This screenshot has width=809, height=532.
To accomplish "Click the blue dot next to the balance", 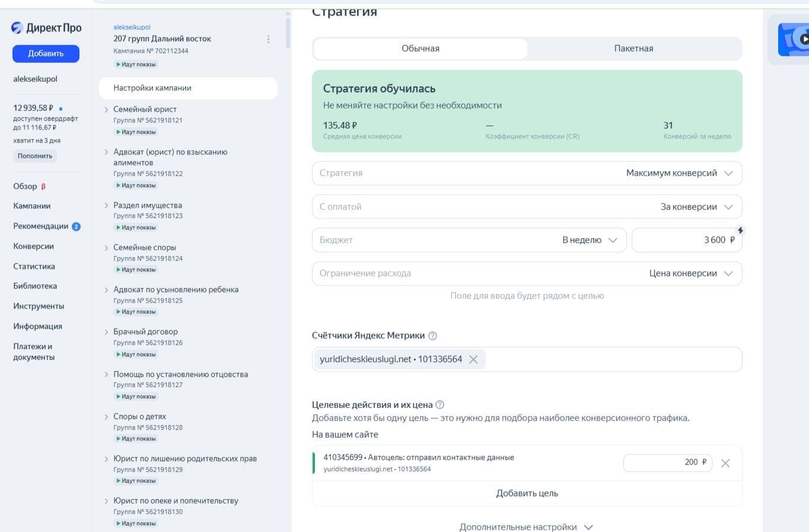I will (61, 109).
